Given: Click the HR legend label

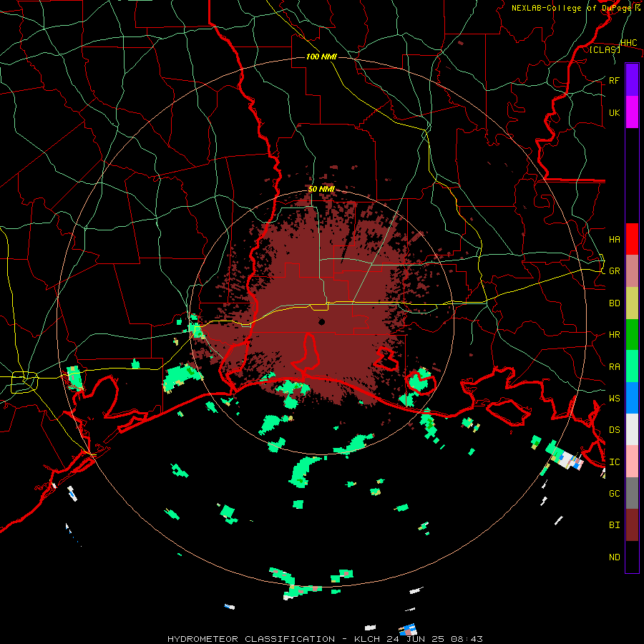Looking at the screenshot, I should (615, 335).
